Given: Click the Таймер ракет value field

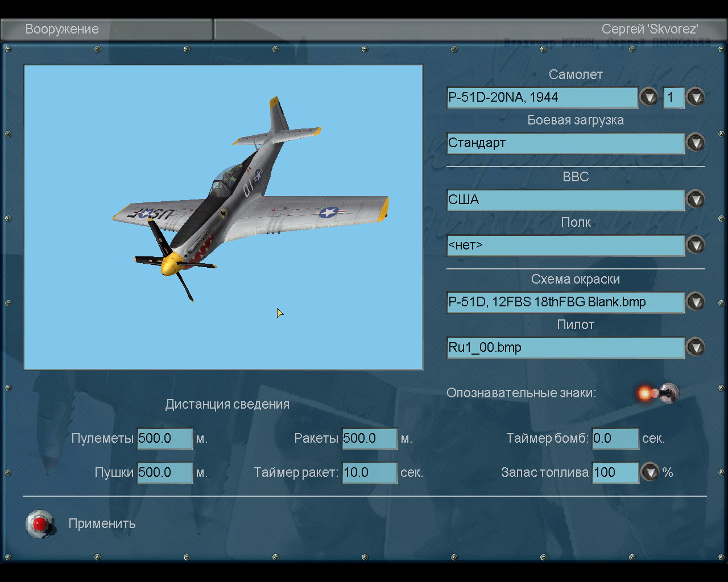Looking at the screenshot, I should (x=370, y=472).
